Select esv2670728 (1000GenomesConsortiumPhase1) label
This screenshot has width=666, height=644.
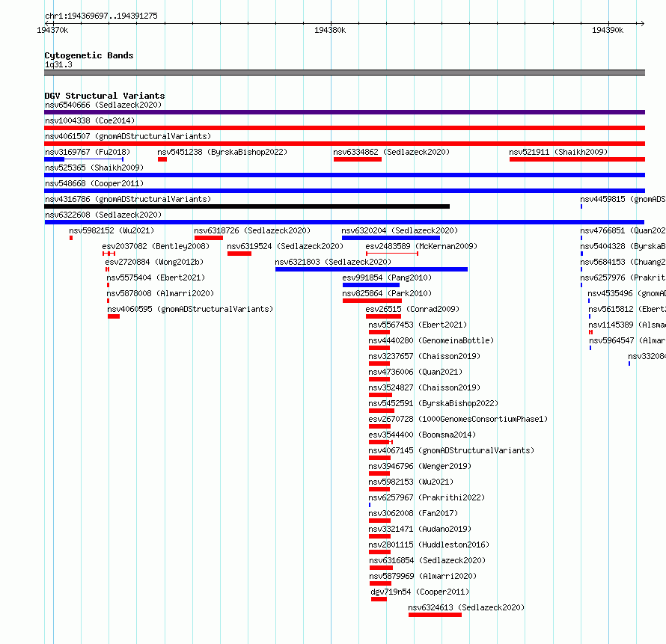(x=458, y=419)
